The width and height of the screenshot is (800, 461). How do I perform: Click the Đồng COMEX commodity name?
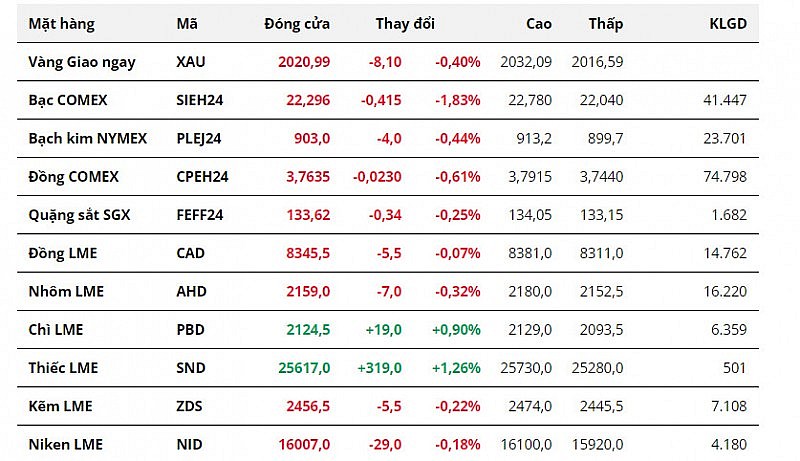73,177
